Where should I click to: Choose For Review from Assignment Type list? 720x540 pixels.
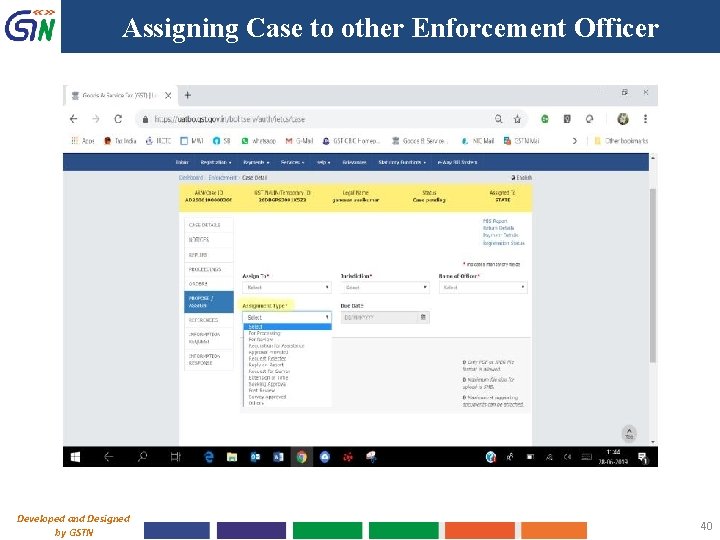point(260,339)
